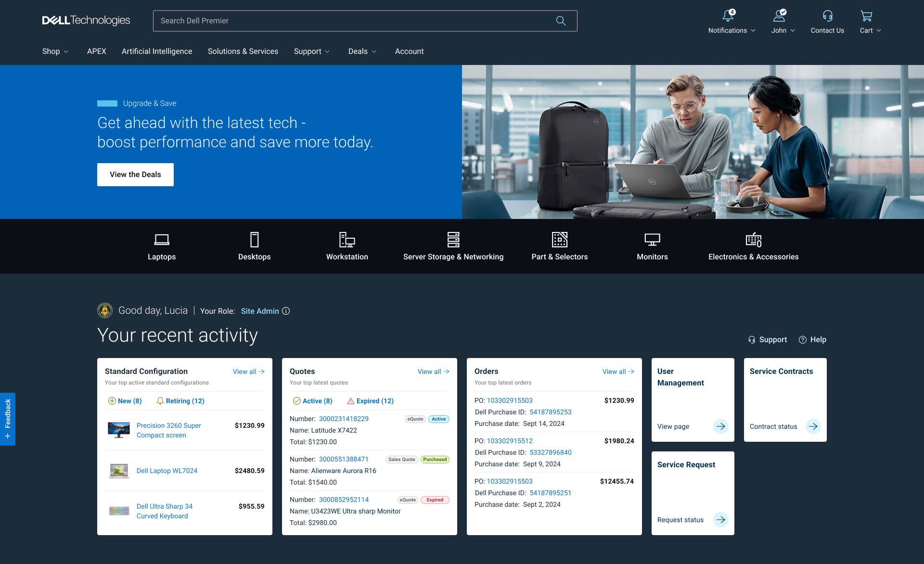The height and width of the screenshot is (564, 924).
Task: Select the Part & Selectors icon
Action: [560, 239]
